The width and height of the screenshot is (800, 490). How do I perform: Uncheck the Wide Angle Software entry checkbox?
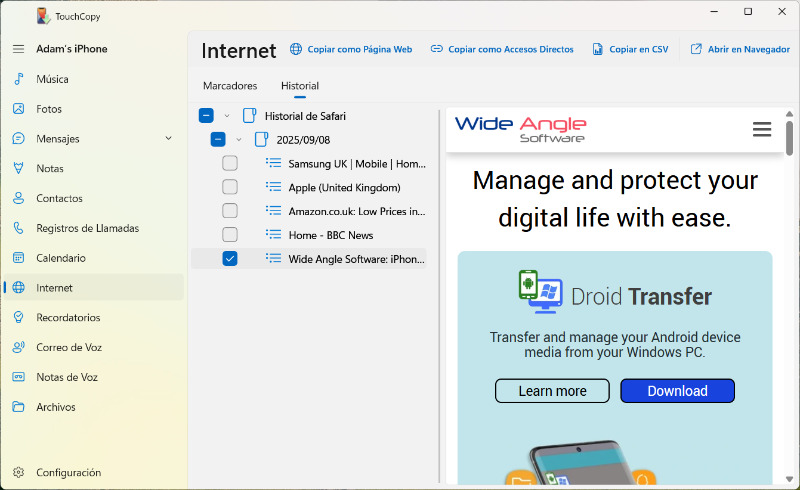pos(230,258)
